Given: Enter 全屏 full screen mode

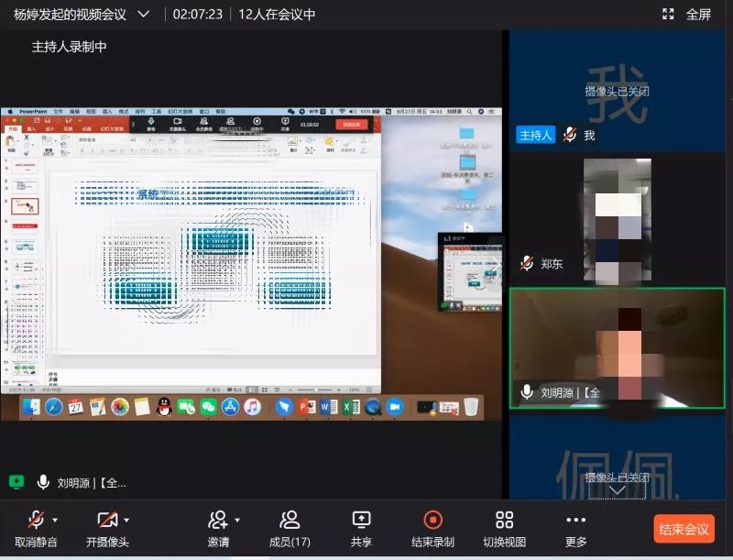Looking at the screenshot, I should coord(688,14).
